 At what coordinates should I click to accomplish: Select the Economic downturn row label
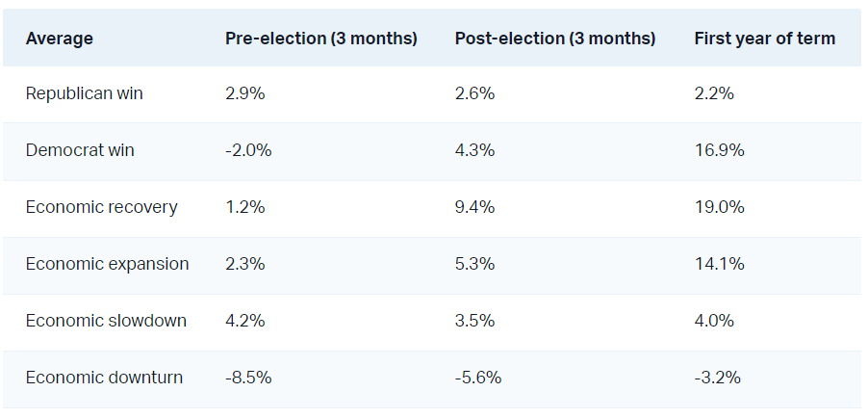click(104, 378)
